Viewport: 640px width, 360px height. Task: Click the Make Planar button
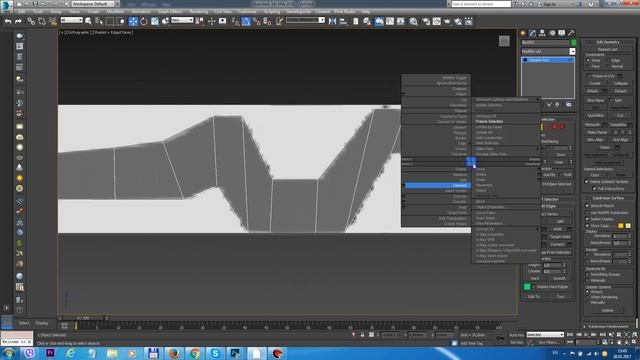point(597,132)
